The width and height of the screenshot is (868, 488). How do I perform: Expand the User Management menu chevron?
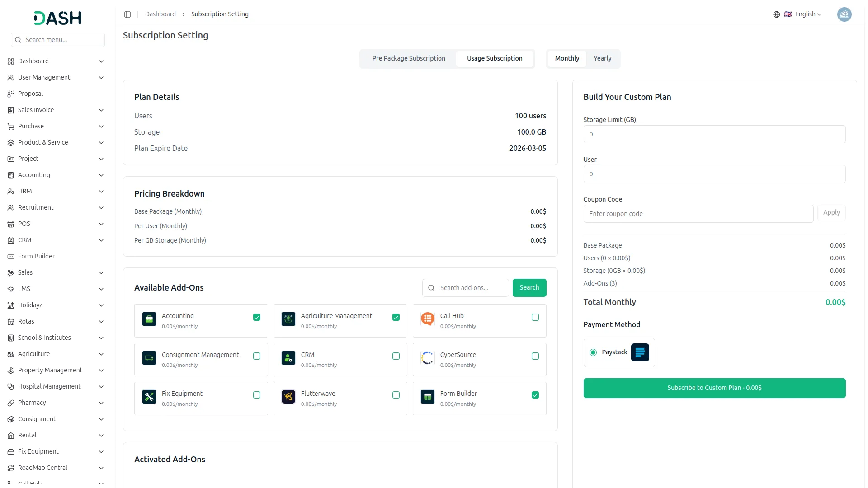(x=101, y=78)
